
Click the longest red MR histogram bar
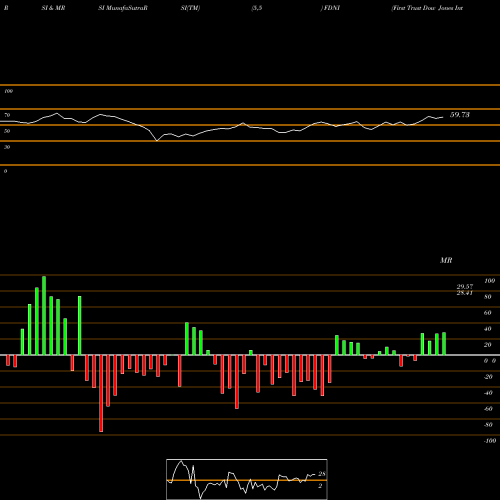(x=101, y=393)
